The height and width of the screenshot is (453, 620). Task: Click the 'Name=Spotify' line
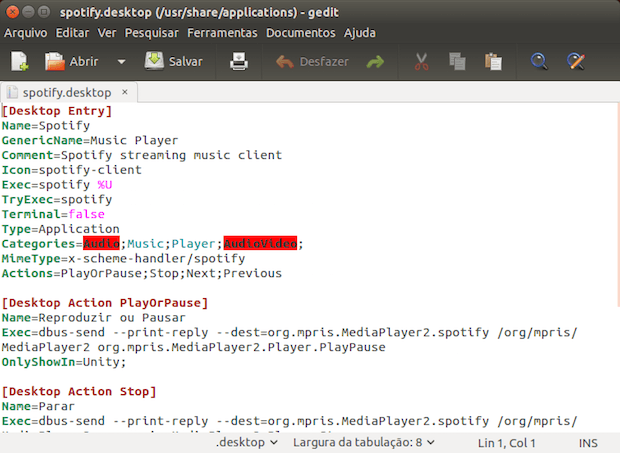46,126
